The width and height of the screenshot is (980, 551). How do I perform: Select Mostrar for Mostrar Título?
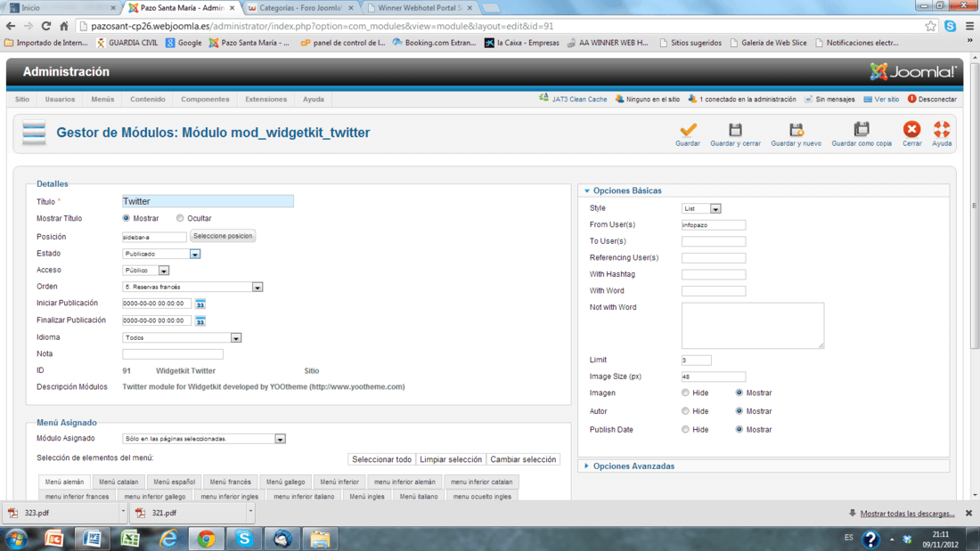[127, 218]
